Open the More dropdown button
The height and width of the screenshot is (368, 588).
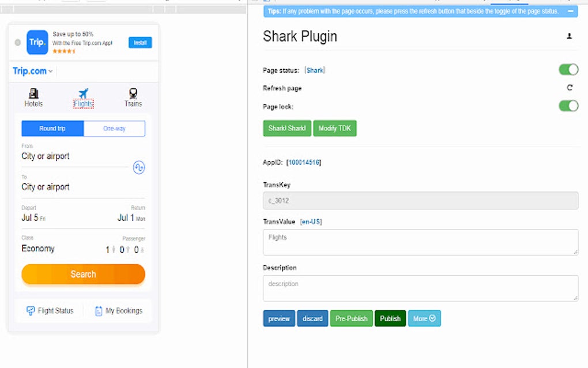coord(424,318)
